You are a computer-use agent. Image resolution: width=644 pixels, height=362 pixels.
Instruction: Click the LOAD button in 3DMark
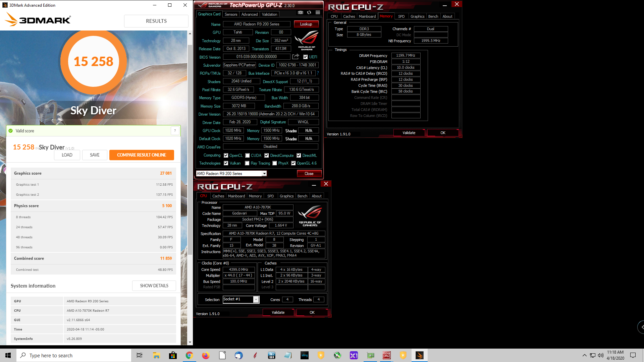[67, 155]
